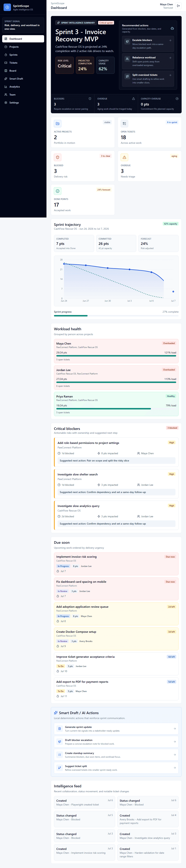
Task: Open Create Docker Compose setup ticket
Action: point(116,639)
